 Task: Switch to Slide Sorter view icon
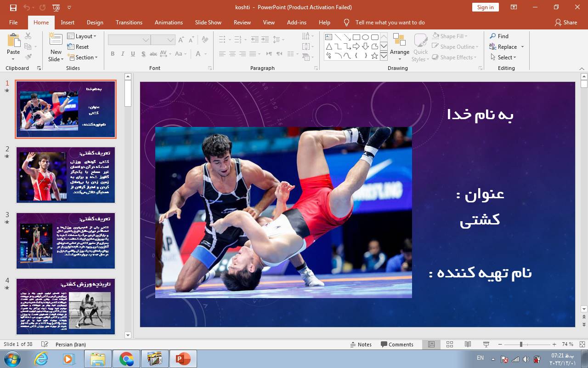click(450, 344)
